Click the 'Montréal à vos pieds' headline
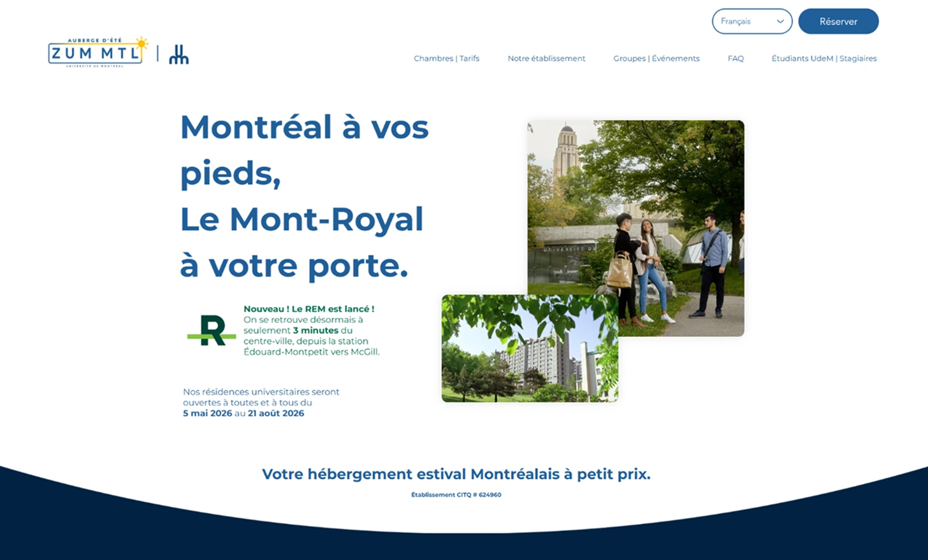The height and width of the screenshot is (560, 928). 304,150
